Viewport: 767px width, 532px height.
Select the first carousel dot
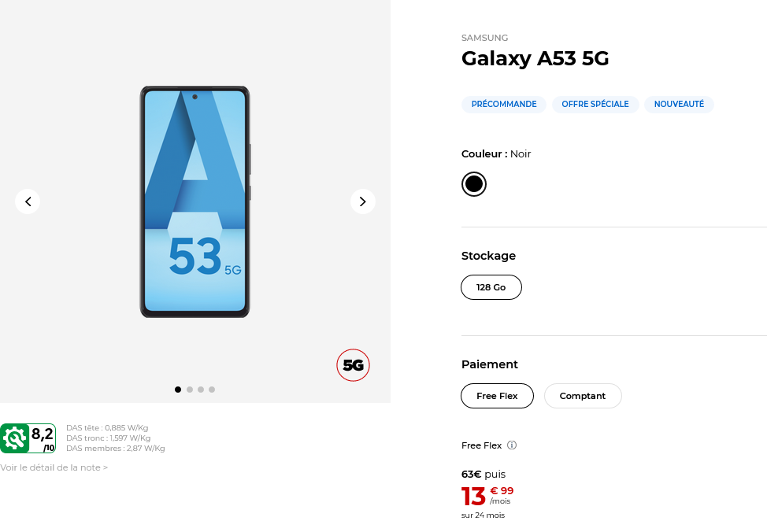(178, 390)
